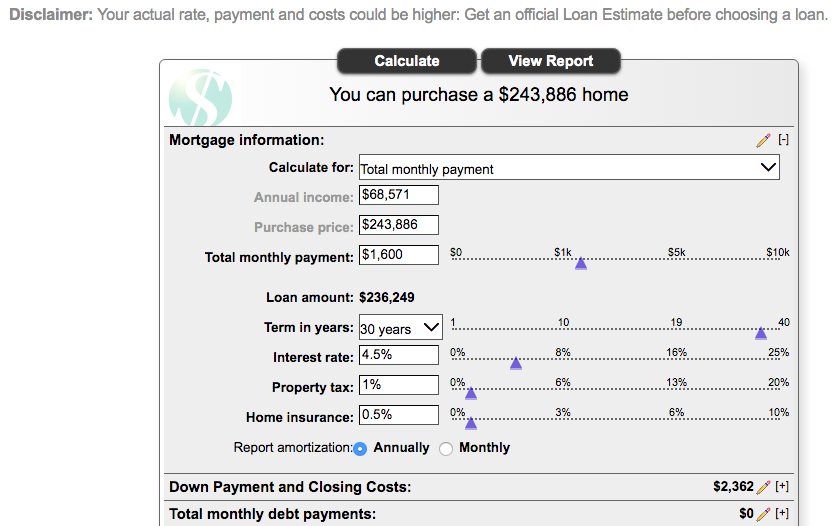The image size is (836, 526).
Task: Expand the Total monthly debt payments section
Action: pyautogui.click(x=782, y=513)
